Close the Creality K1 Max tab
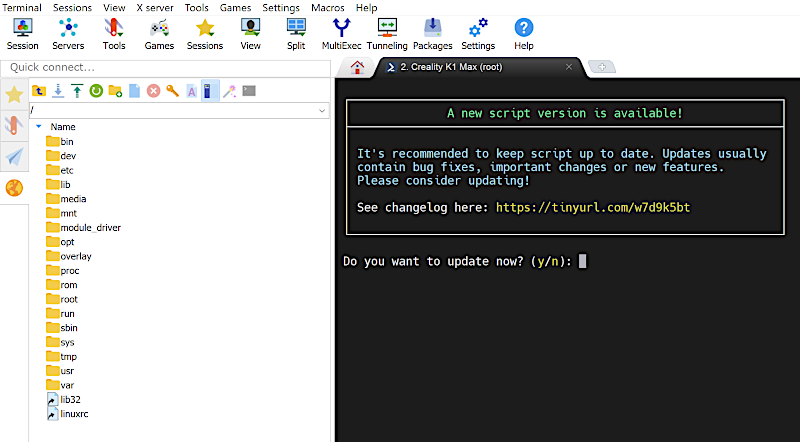Viewport: 800px width, 442px height. [x=568, y=67]
